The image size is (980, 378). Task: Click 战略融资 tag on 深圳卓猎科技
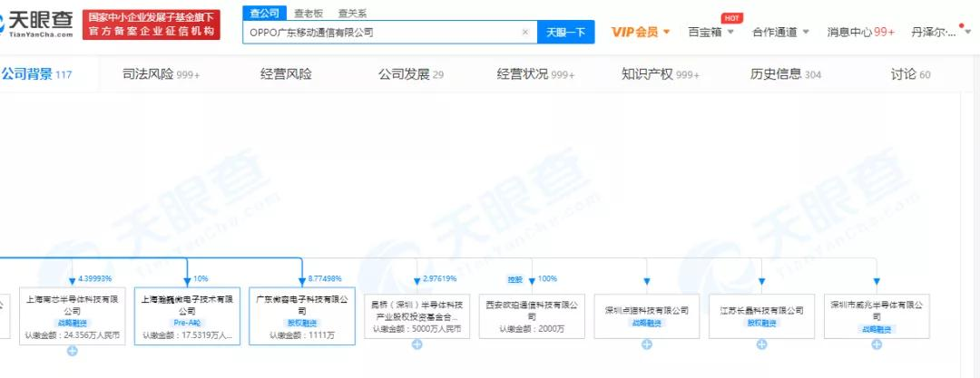pos(647,323)
